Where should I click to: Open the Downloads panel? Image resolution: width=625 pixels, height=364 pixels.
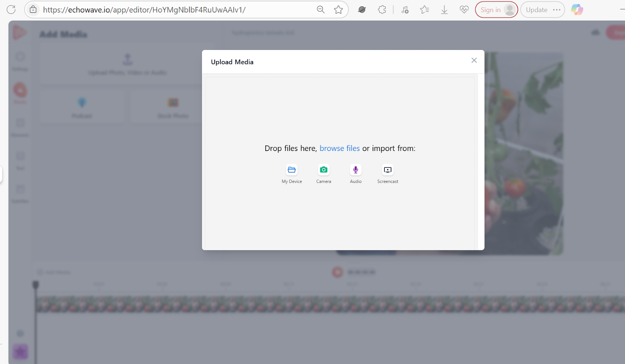click(x=444, y=10)
